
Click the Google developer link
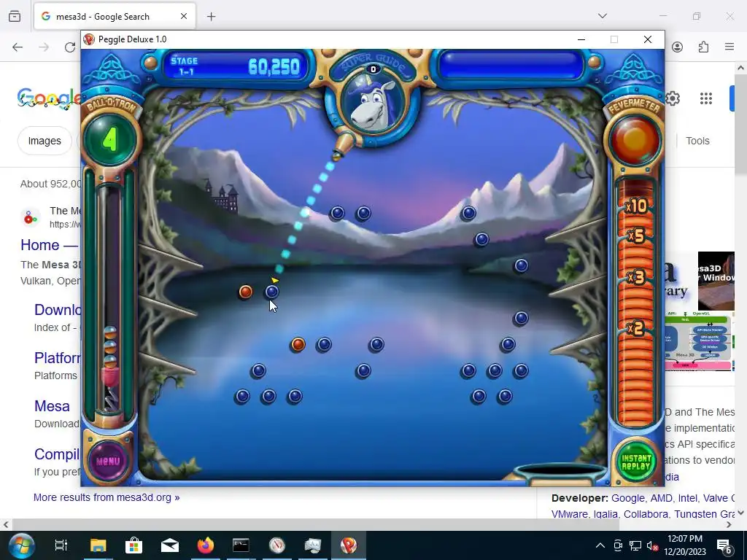coord(627,498)
